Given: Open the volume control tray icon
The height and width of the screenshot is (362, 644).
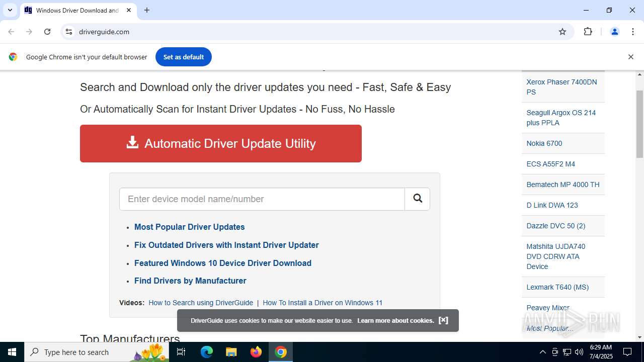Looking at the screenshot, I should point(579,352).
